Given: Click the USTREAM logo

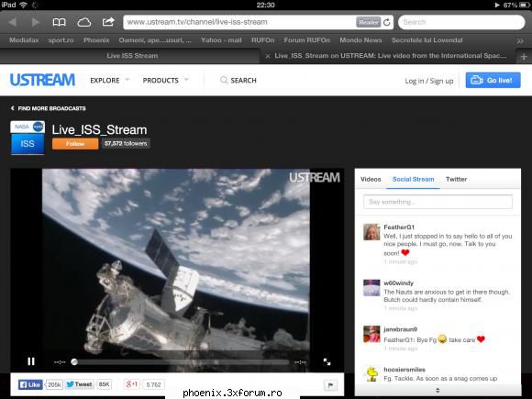Looking at the screenshot, I should (x=42, y=80).
